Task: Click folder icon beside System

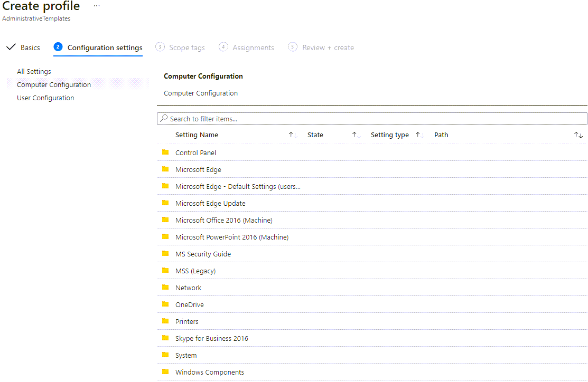Action: (165, 355)
